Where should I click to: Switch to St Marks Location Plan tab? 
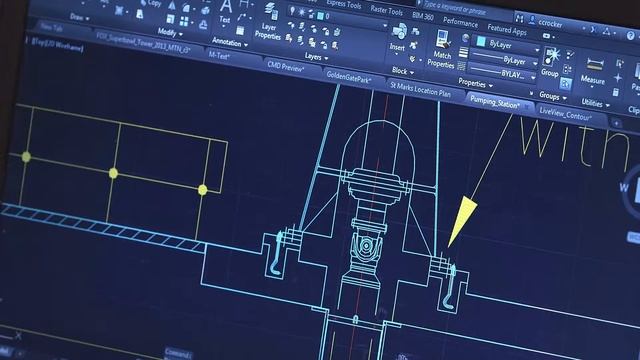coord(420,90)
